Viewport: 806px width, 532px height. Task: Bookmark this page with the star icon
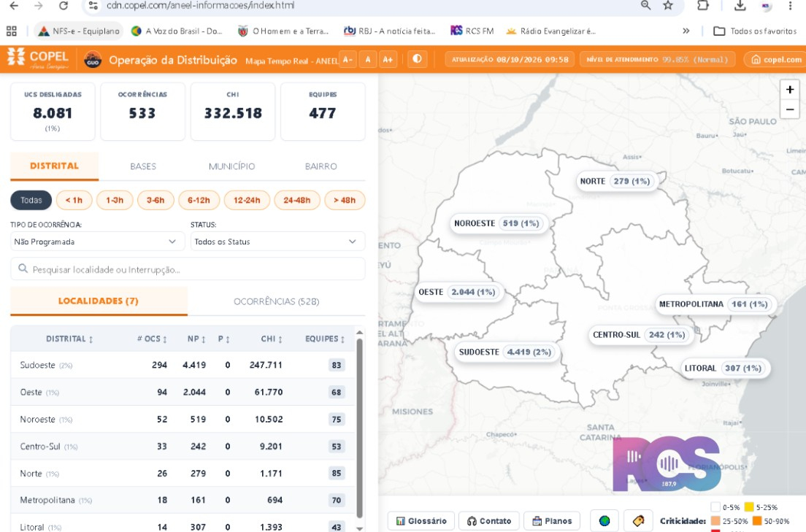(668, 6)
